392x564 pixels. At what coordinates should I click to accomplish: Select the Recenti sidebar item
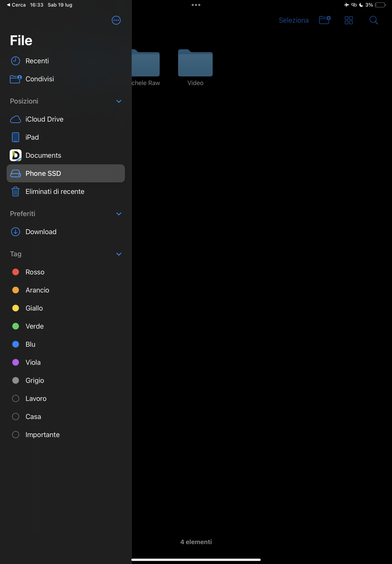pyautogui.click(x=66, y=61)
